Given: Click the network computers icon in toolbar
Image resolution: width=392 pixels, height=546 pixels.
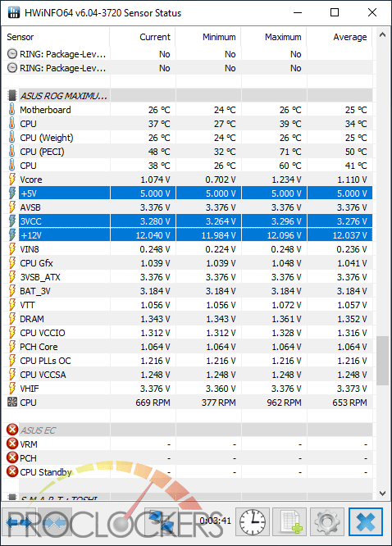Looking at the screenshot, I should 162,521.
